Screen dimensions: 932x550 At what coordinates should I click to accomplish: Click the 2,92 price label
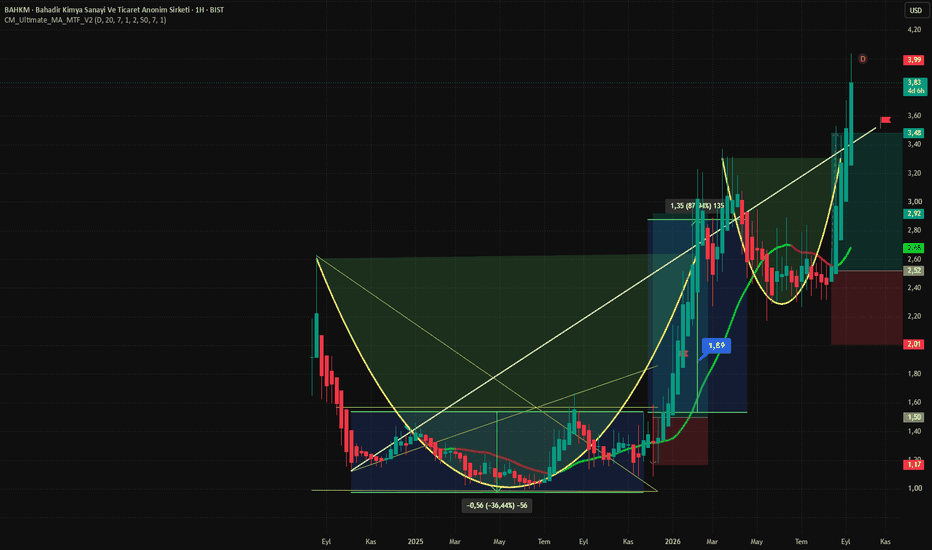pos(914,213)
